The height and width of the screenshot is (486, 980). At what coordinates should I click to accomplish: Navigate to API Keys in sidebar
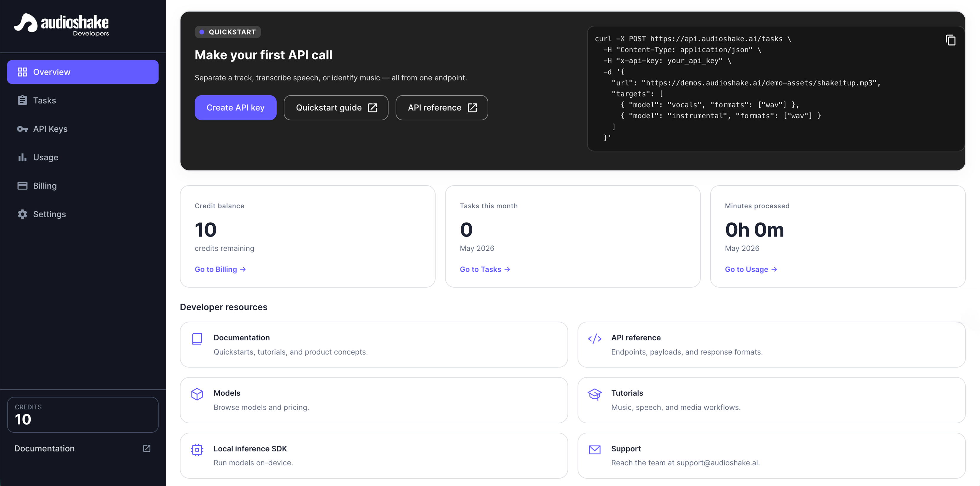(83, 129)
